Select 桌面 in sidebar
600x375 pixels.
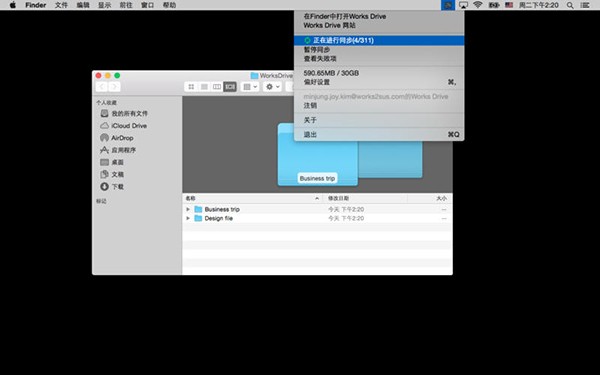click(x=112, y=162)
